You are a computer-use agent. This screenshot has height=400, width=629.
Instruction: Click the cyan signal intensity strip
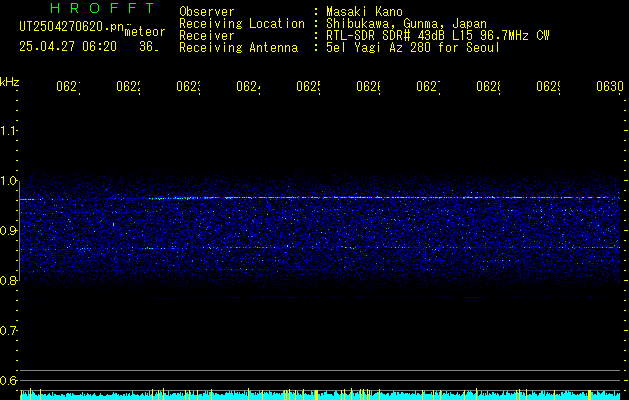[x=320, y=394]
